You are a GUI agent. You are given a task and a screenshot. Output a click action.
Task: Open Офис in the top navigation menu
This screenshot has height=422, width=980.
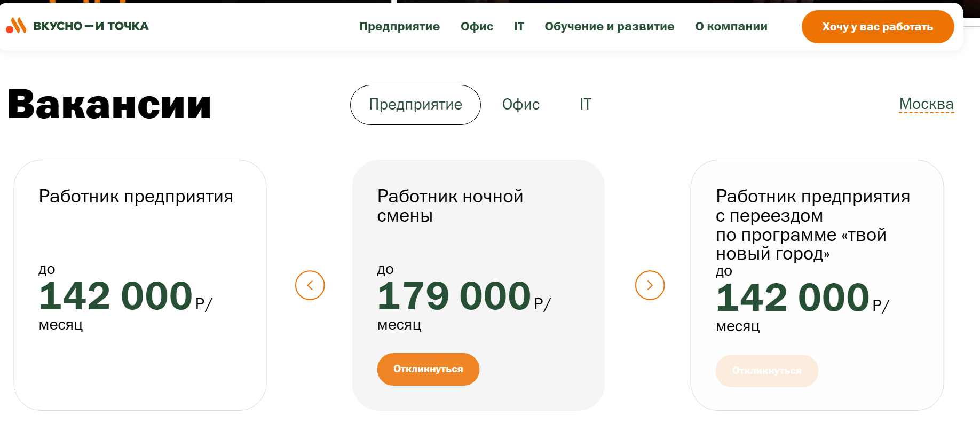pyautogui.click(x=477, y=27)
